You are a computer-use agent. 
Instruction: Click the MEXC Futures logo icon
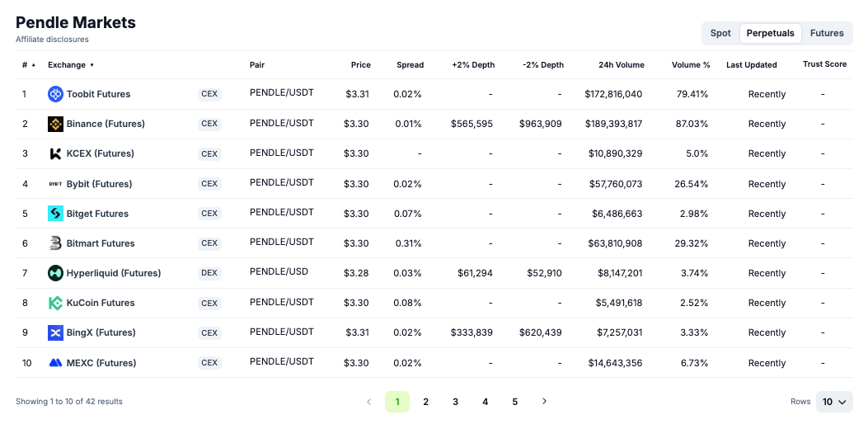tap(55, 363)
